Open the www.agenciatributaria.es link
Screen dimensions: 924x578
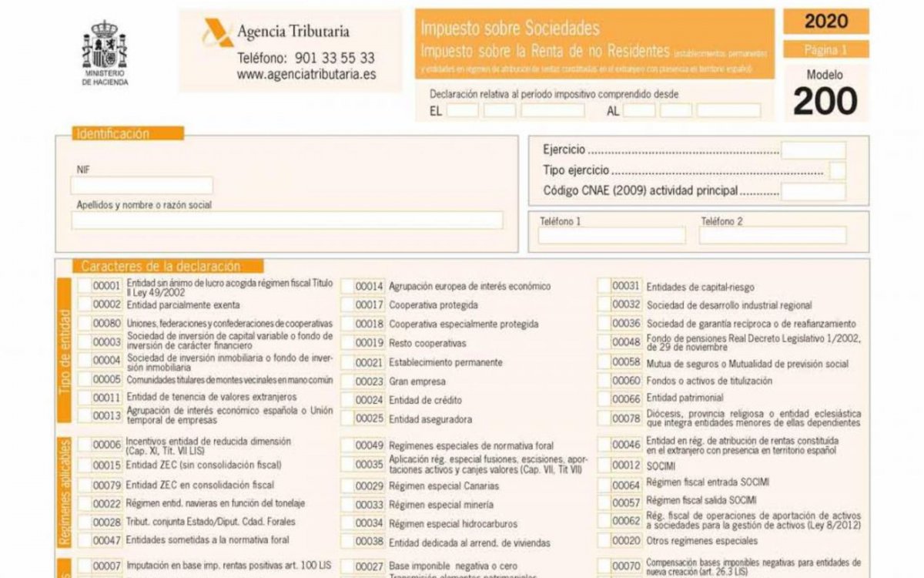click(x=306, y=75)
